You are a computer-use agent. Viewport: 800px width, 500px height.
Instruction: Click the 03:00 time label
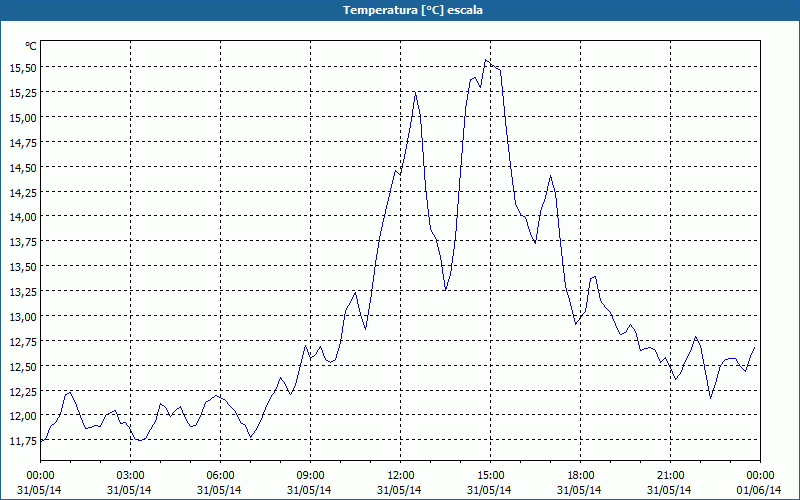pos(131,476)
